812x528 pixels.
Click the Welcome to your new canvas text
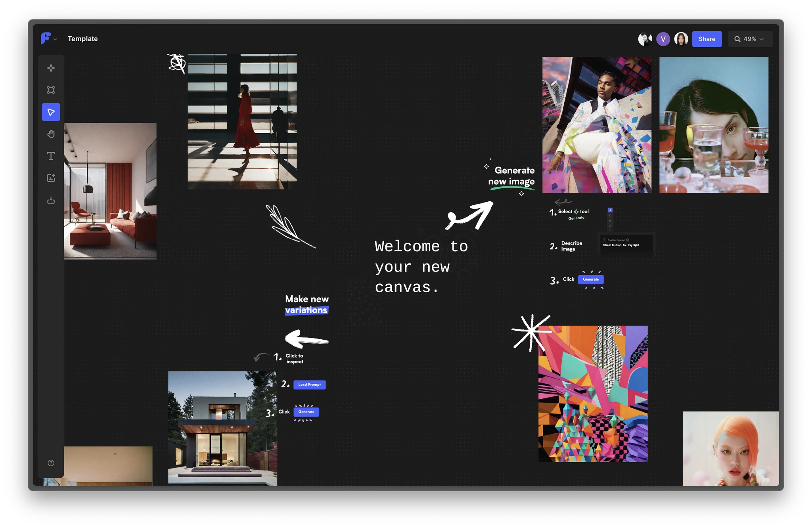pyautogui.click(x=420, y=267)
